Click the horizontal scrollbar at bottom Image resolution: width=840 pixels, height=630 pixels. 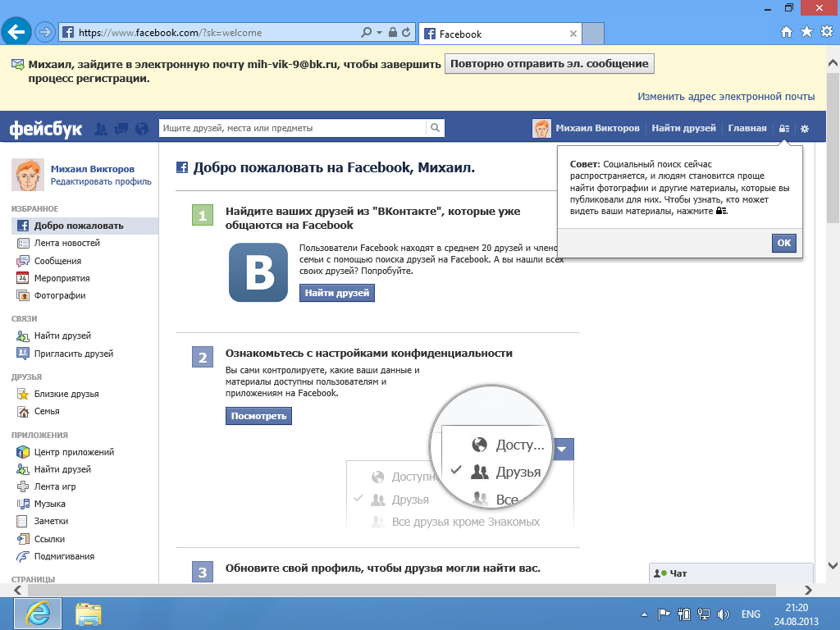402,590
